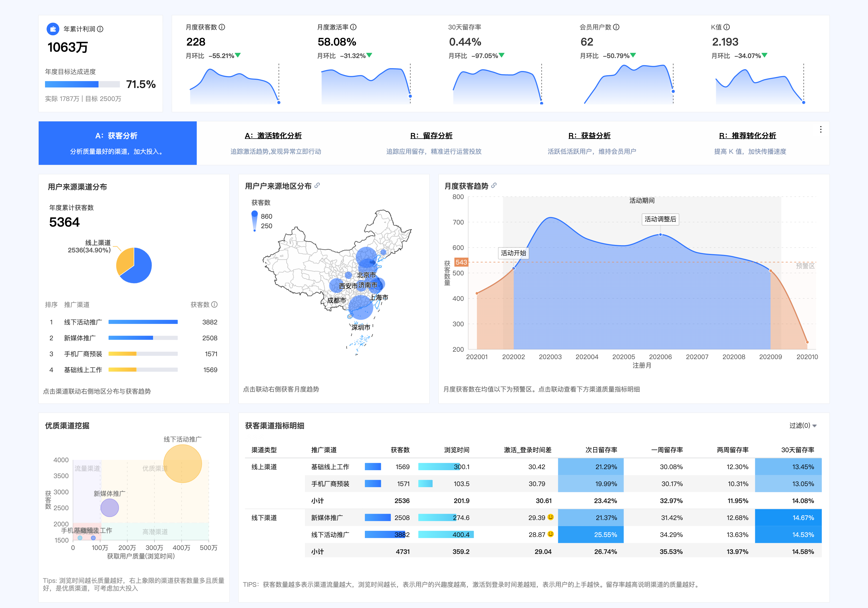Expand the 过滤(0) filter dropdown

click(803, 426)
